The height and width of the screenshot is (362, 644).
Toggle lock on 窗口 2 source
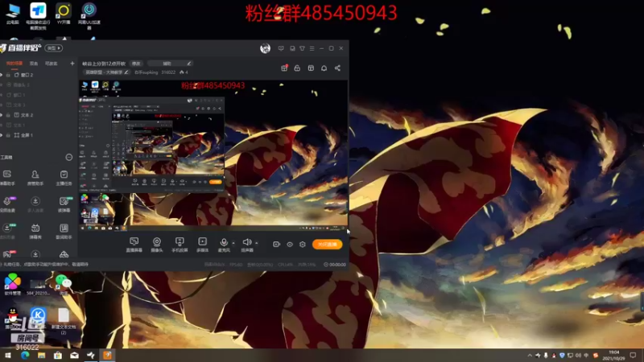(8, 75)
